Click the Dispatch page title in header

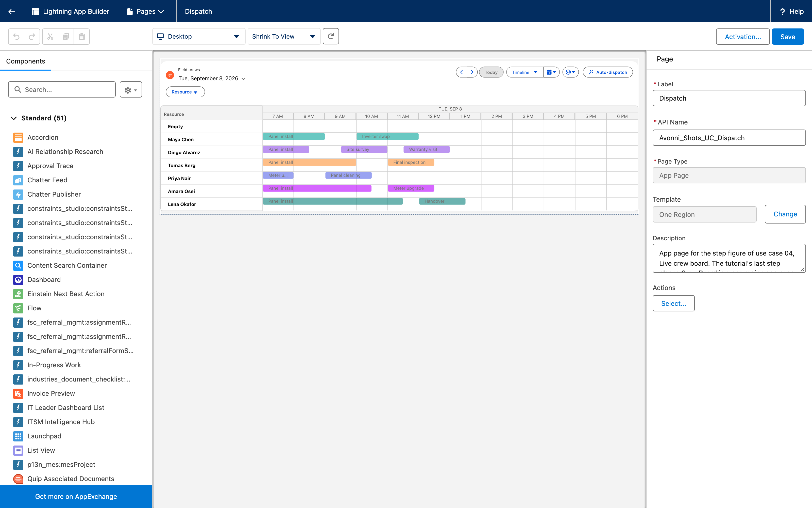198,11
